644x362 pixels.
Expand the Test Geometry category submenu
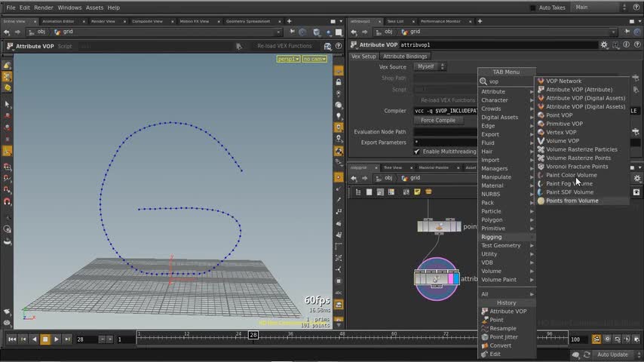tap(507, 245)
